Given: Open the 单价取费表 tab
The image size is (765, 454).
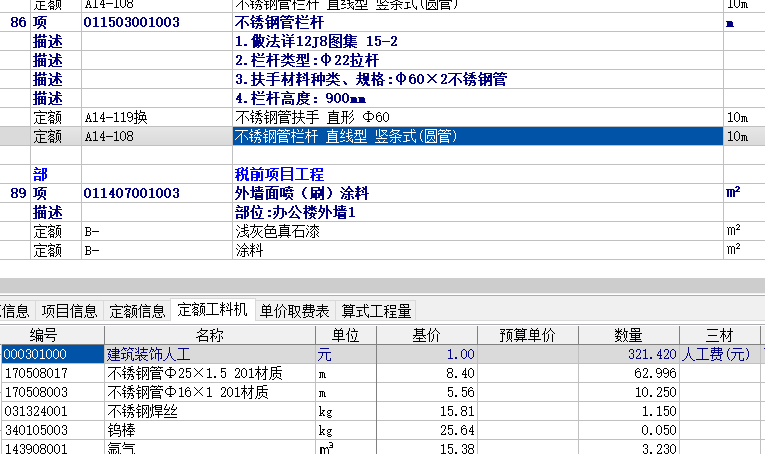Looking at the screenshot, I should (295, 311).
